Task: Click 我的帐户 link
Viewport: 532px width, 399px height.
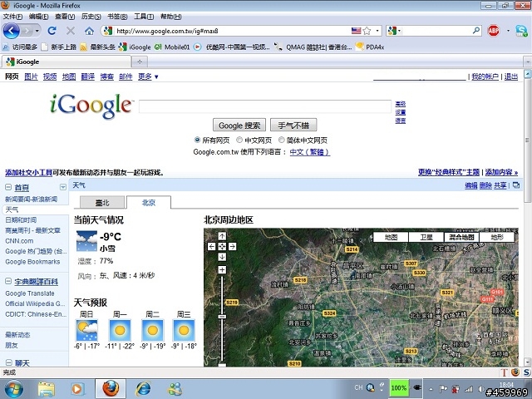Action: coord(485,76)
